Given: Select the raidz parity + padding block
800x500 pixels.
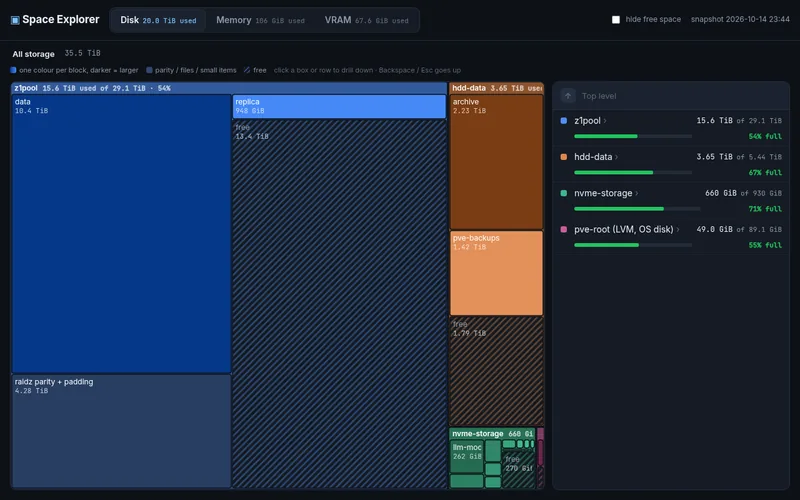Looking at the screenshot, I should coord(121,432).
